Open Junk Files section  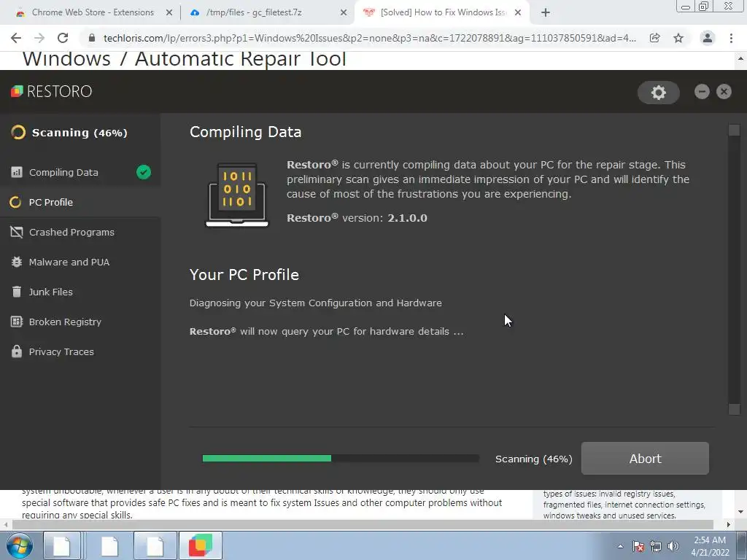(x=80, y=292)
